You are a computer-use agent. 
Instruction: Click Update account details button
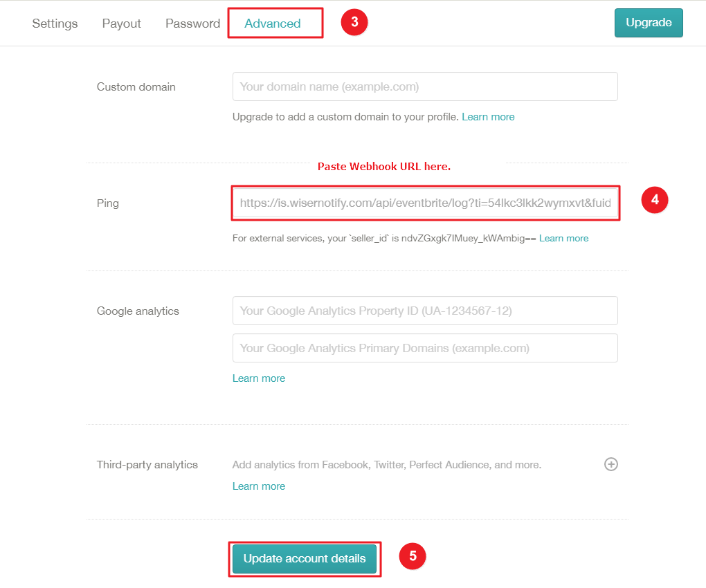click(305, 559)
